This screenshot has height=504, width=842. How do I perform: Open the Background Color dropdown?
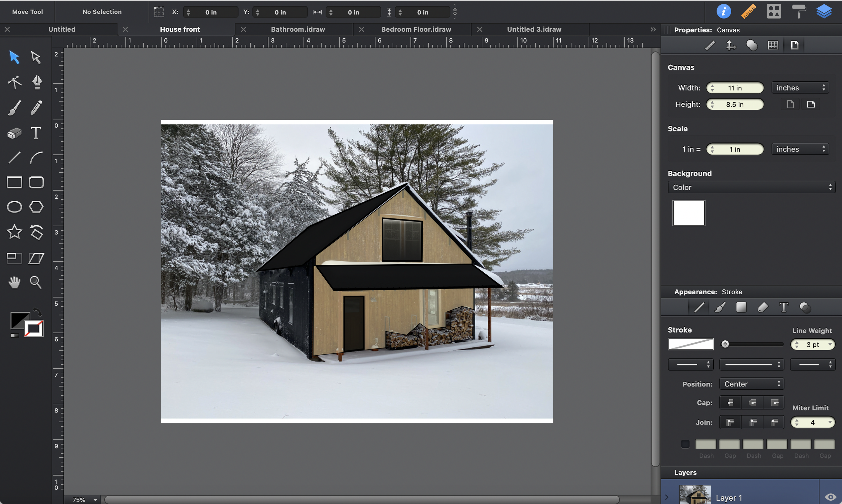click(751, 187)
